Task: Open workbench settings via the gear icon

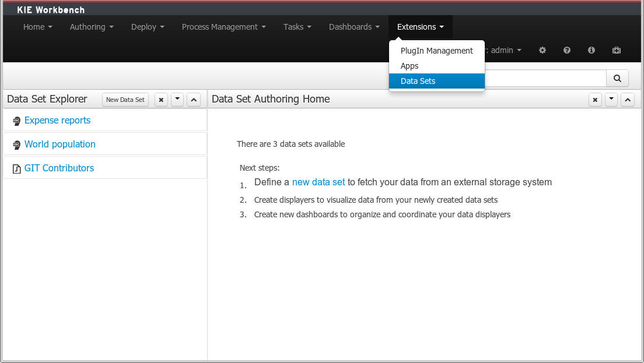Action: (542, 50)
